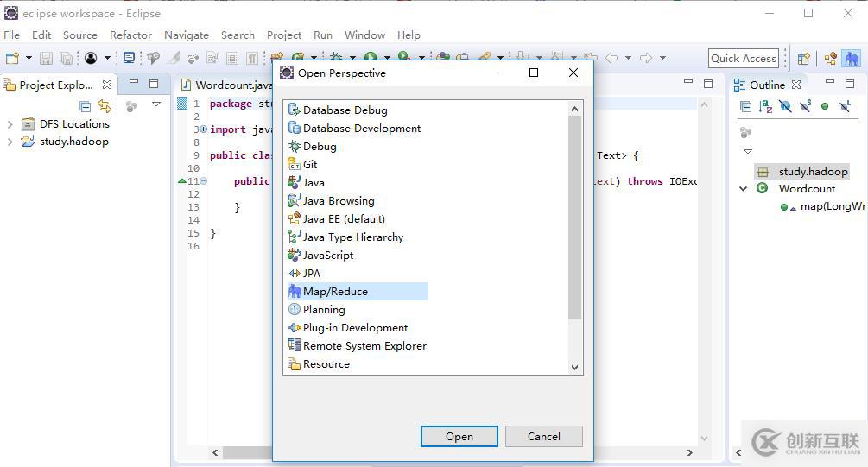Switch to the Map/Reduce elephant perspective icon

coord(852,58)
